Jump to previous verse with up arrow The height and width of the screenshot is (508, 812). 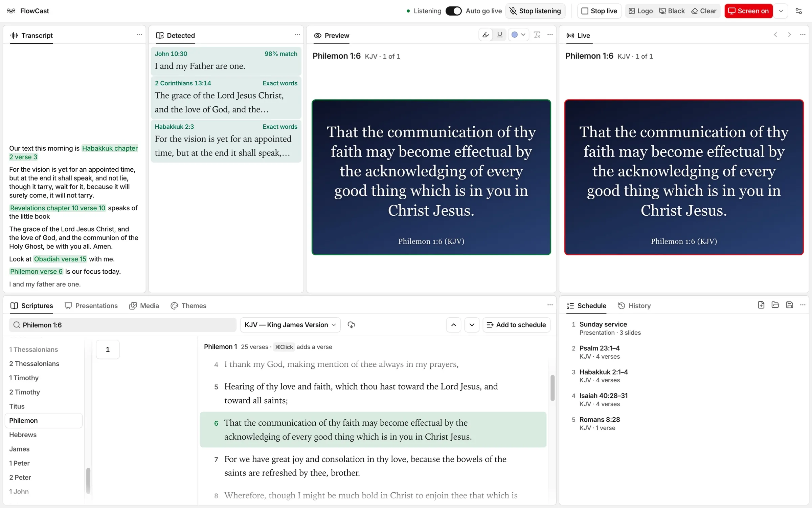454,325
